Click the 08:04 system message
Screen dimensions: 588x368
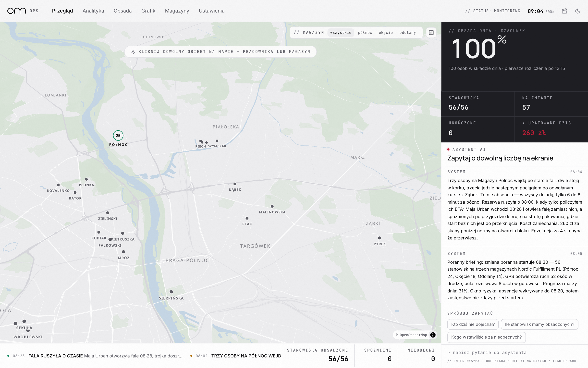pyautogui.click(x=514, y=206)
